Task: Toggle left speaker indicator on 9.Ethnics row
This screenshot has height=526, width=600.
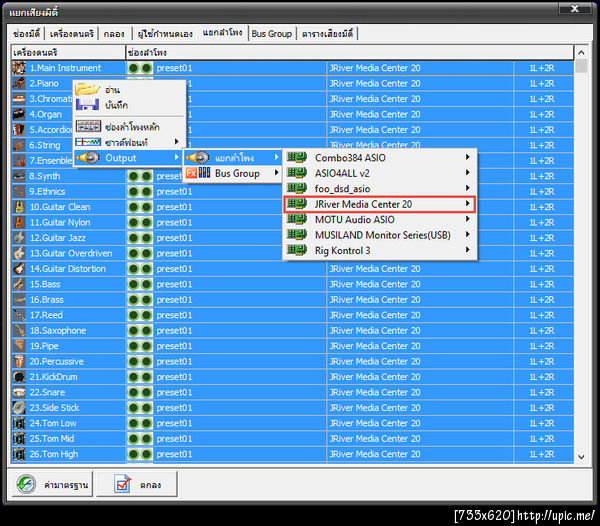Action: click(x=133, y=192)
